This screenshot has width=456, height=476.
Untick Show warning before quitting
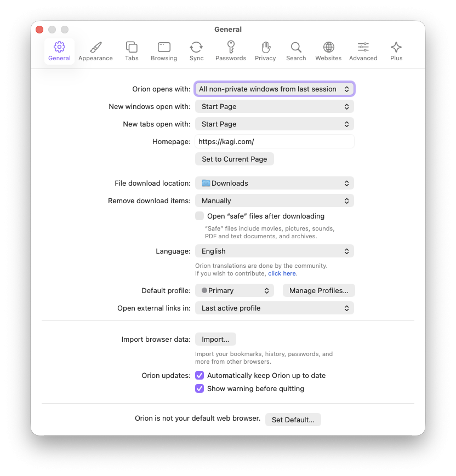200,389
